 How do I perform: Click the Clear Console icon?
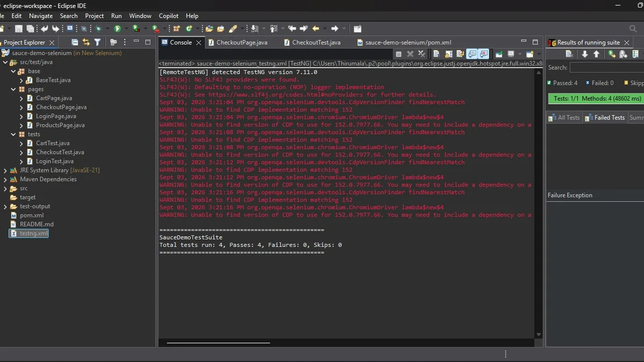[437, 54]
